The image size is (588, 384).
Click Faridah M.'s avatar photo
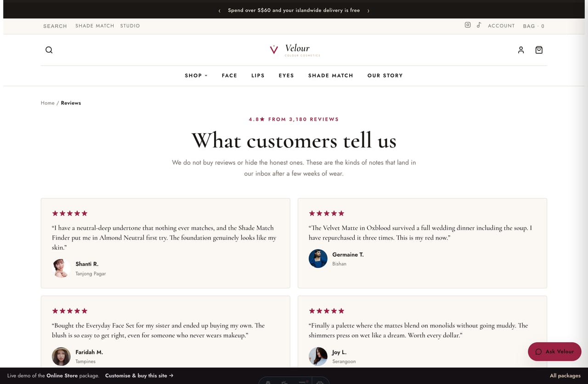click(61, 356)
